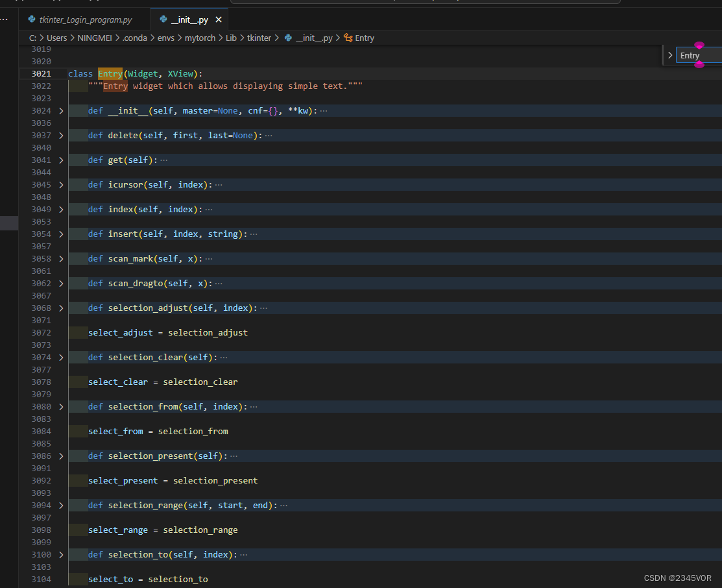Click line number 3019 in gutter

[41, 49]
